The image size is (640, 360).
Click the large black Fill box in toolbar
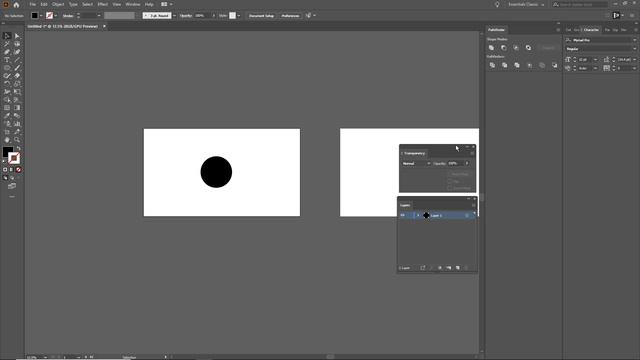[7, 152]
